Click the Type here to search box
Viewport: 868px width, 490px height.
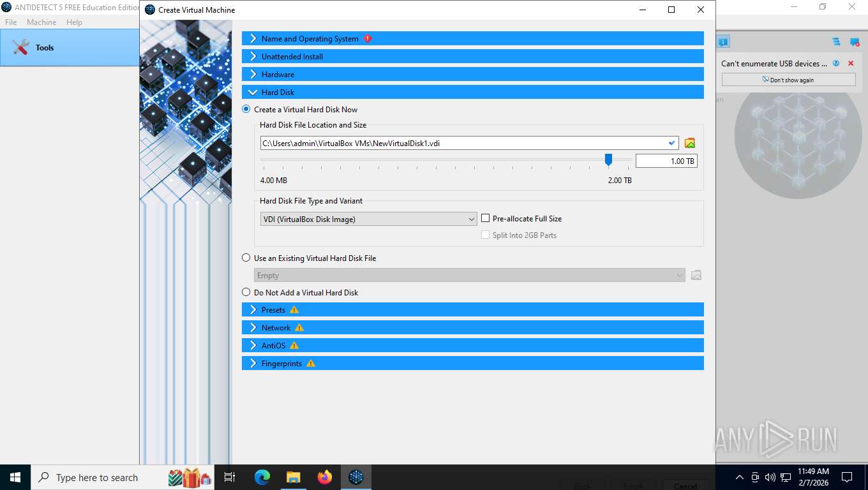[123, 477]
